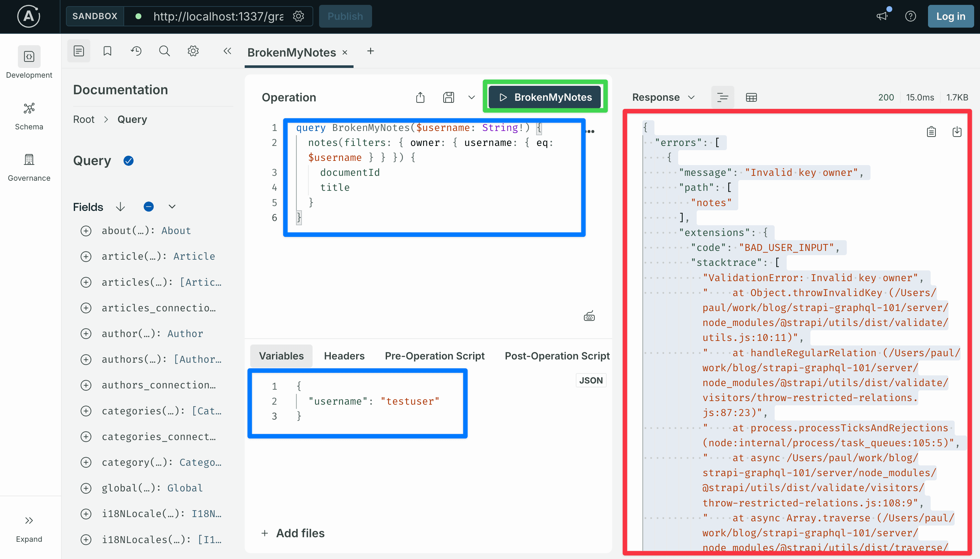The height and width of the screenshot is (559, 980).
Task: Open the Pre-Operation Script tab
Action: point(434,356)
